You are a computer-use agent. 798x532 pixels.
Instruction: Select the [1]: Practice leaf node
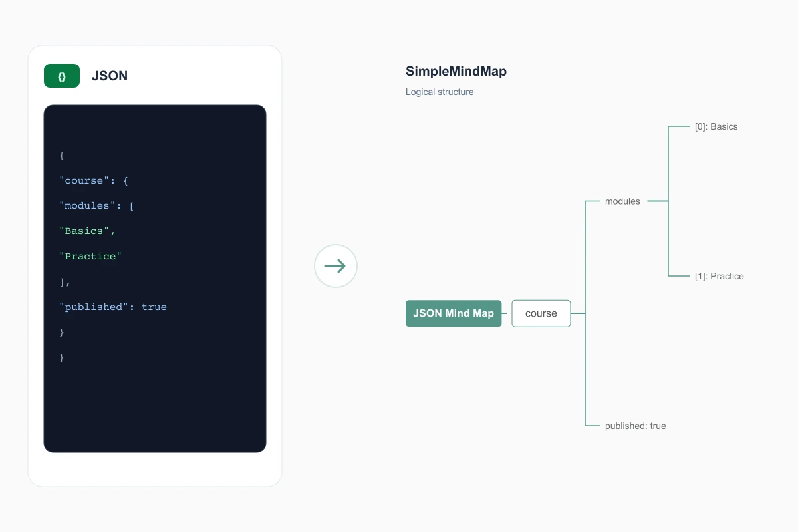[719, 276]
